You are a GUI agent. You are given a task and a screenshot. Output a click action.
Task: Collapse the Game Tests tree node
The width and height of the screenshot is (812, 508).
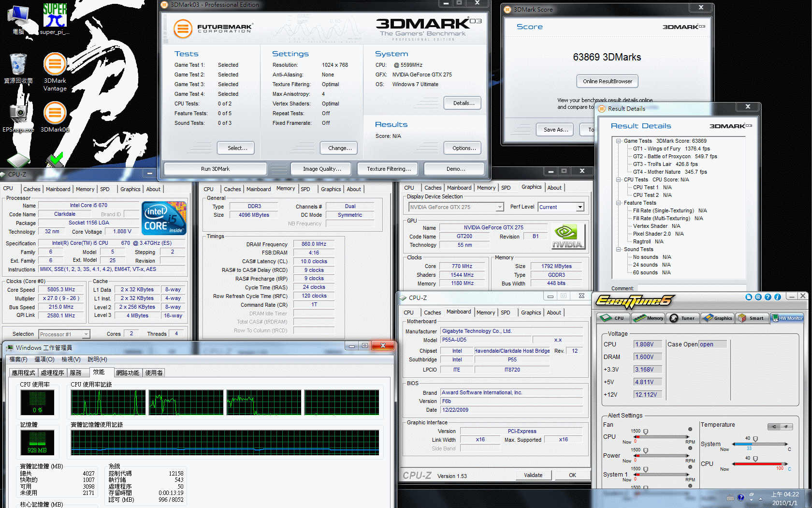pyautogui.click(x=618, y=141)
